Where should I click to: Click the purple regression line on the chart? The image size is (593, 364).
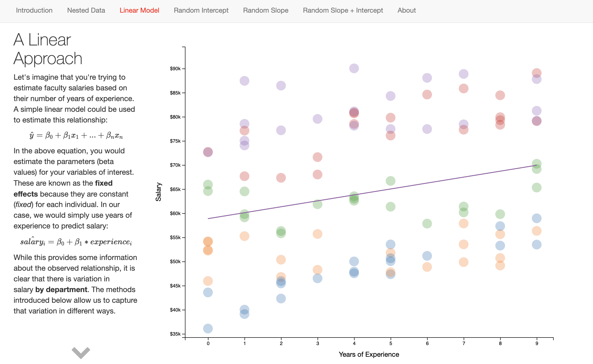point(372,192)
